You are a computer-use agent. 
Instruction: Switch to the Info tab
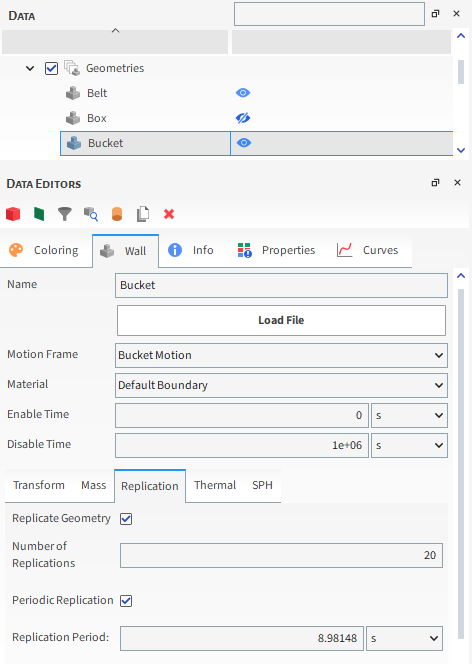pyautogui.click(x=191, y=250)
